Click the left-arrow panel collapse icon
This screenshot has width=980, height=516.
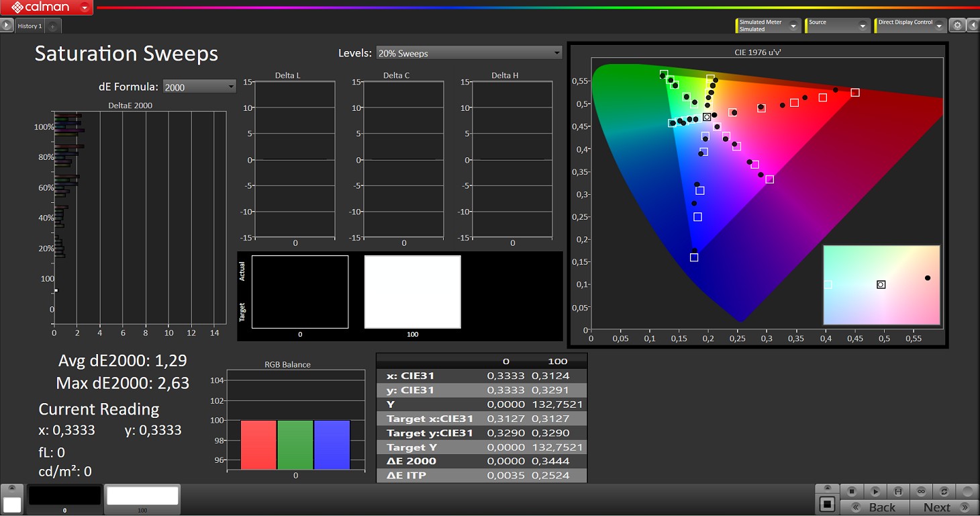(973, 26)
